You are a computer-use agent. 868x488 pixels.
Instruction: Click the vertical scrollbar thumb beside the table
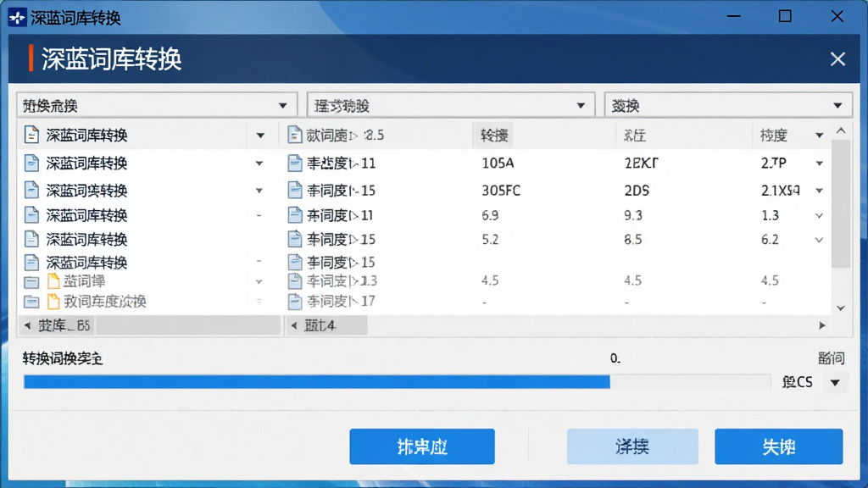pos(841,203)
